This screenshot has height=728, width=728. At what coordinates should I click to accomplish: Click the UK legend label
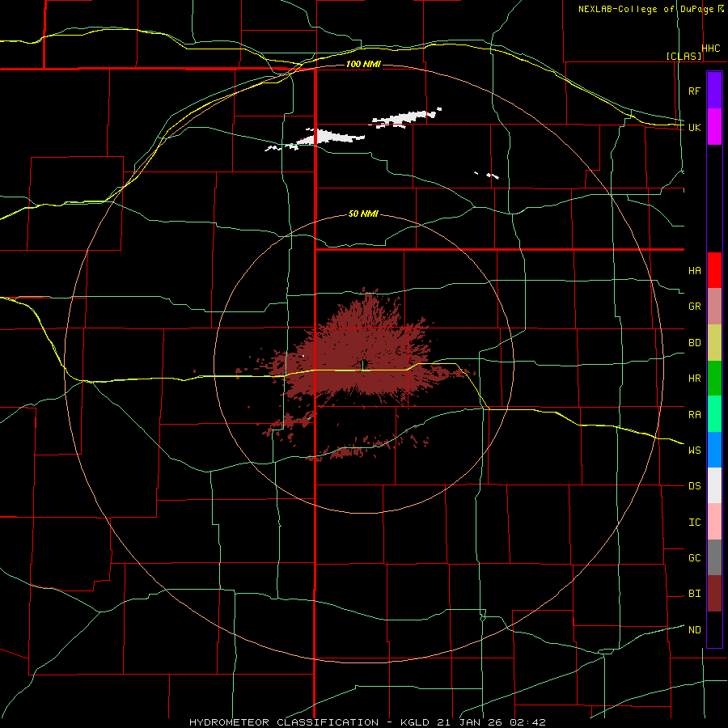click(694, 127)
